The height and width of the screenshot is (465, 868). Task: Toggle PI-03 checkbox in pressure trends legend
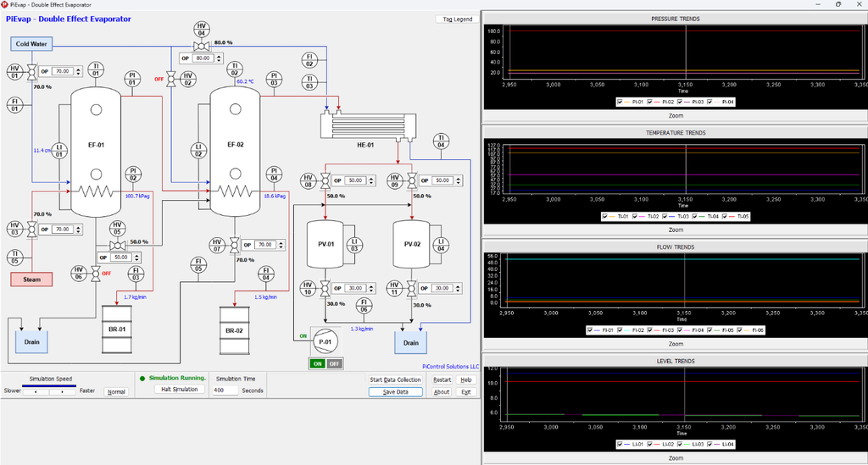point(681,102)
